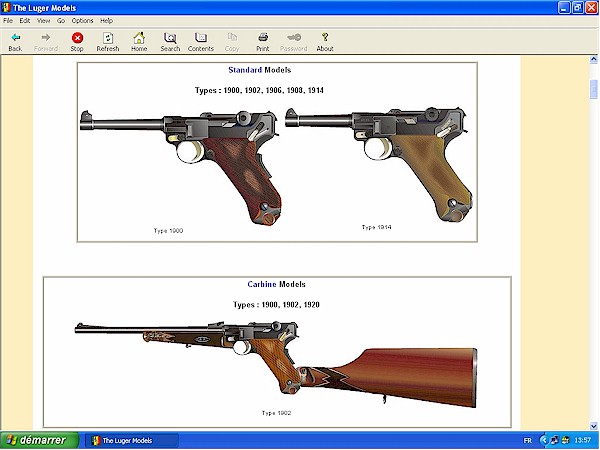Click the title bar application icon

[x=6, y=8]
